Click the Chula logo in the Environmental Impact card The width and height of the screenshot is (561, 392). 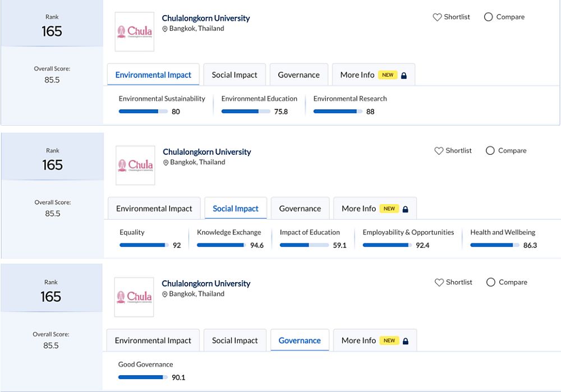(x=134, y=32)
